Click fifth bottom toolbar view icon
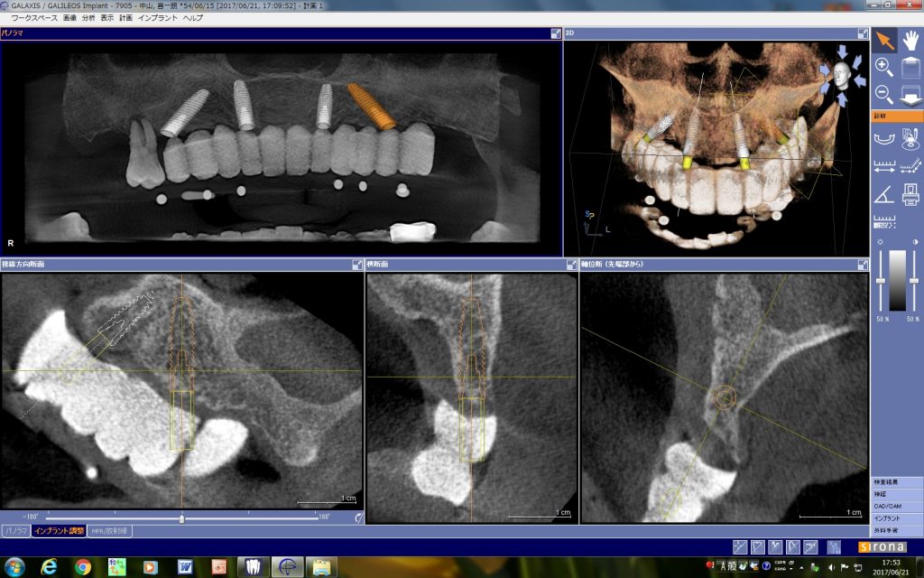The height and width of the screenshot is (578, 924). point(811,547)
